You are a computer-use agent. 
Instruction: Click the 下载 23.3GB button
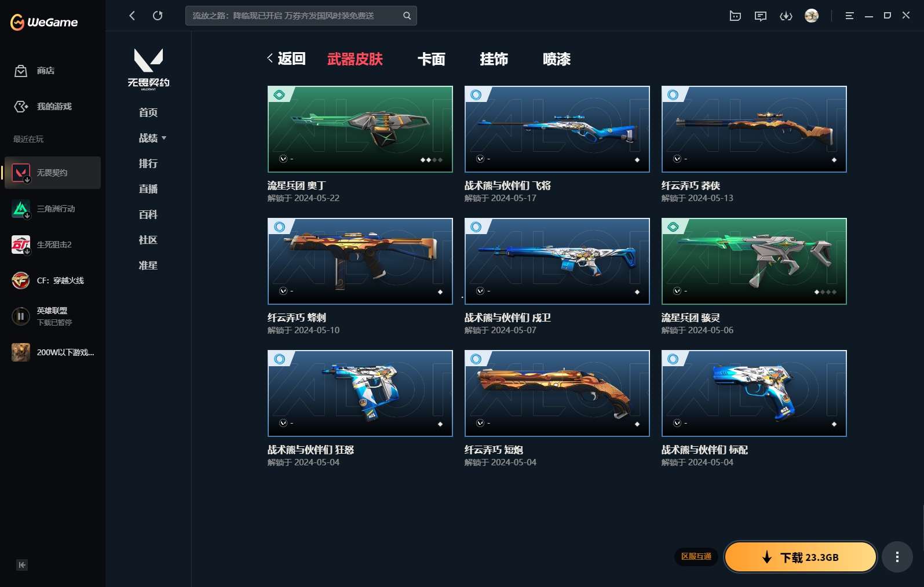[x=800, y=557]
